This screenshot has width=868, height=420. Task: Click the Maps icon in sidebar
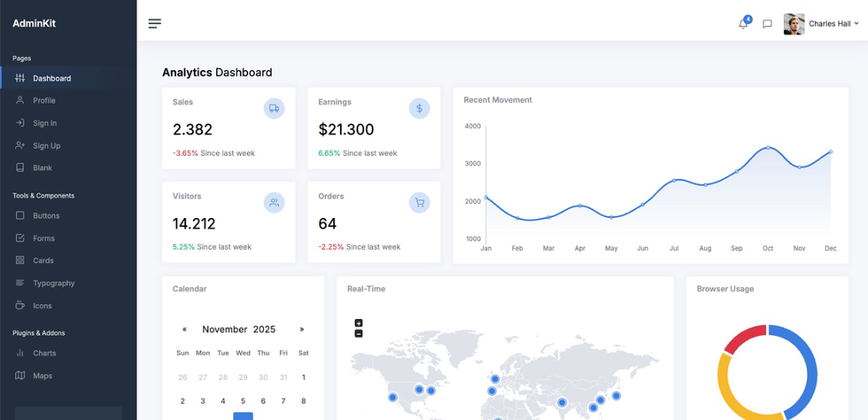(19, 375)
